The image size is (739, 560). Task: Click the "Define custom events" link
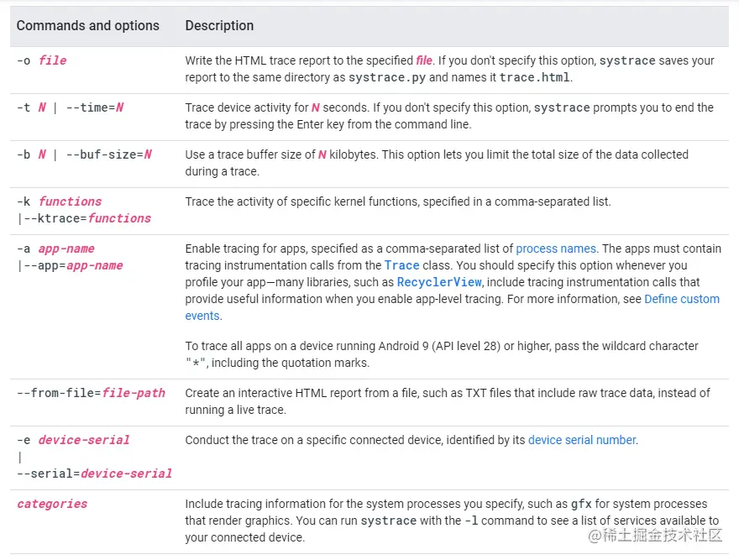coord(681,299)
